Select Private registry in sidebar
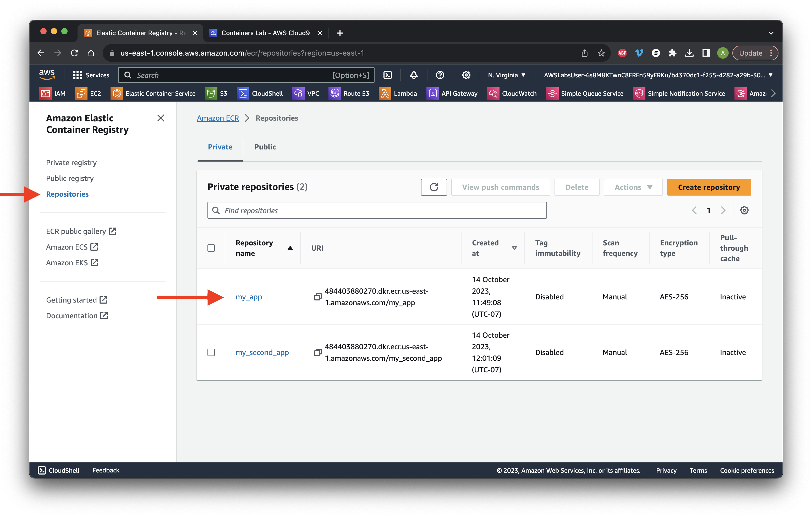 [x=71, y=162]
